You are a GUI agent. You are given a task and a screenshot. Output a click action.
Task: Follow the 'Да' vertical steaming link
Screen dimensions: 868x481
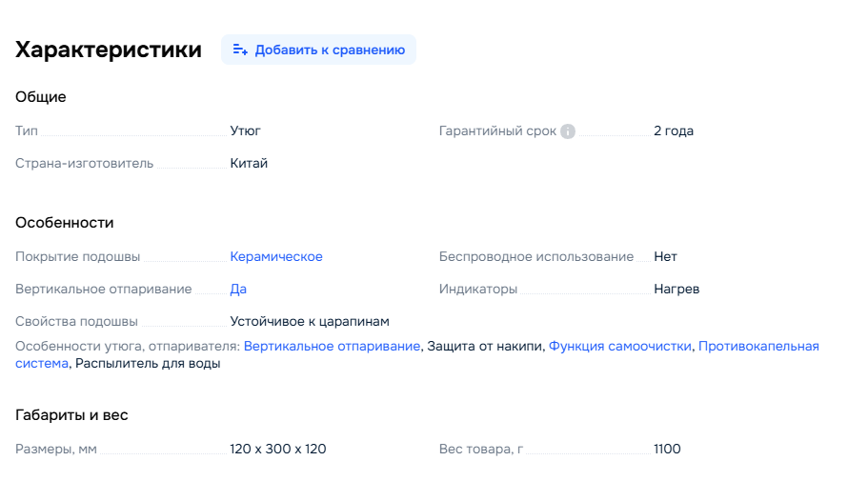pos(238,289)
